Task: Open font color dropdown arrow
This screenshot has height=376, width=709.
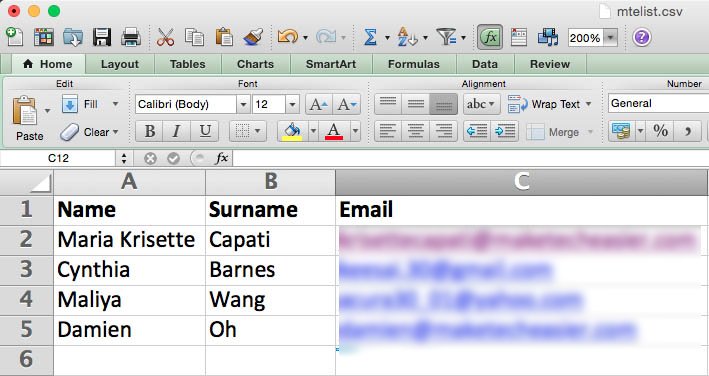Action: pyautogui.click(x=355, y=132)
